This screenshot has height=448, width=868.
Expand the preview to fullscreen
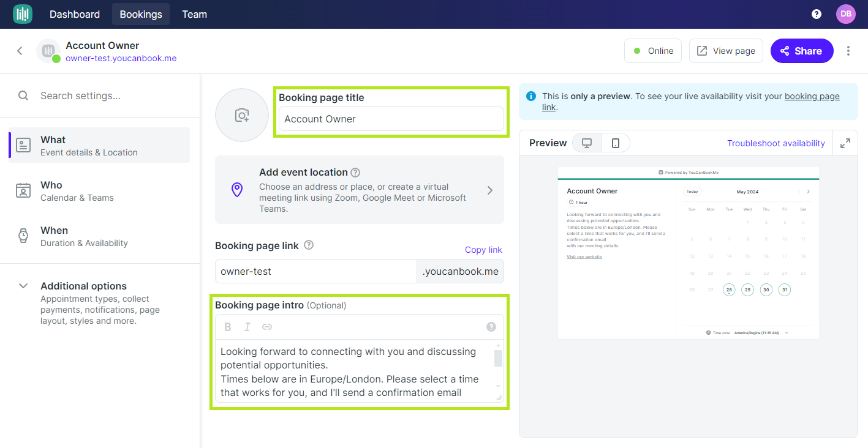coord(845,143)
